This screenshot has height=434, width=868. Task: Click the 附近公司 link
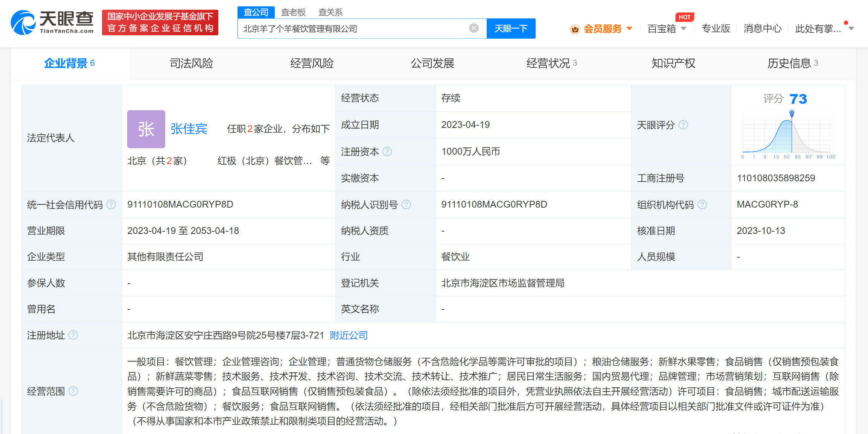(x=349, y=335)
